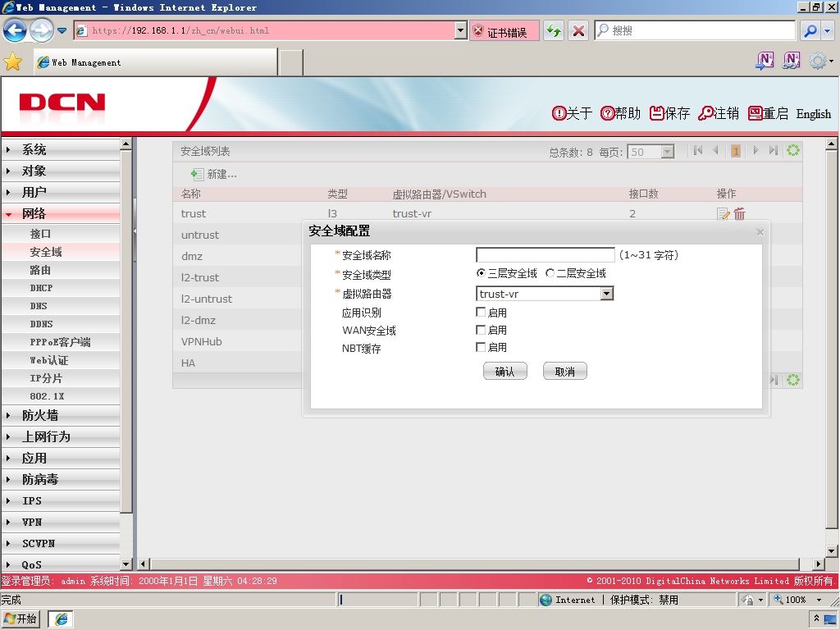Enable the NBT缓存 checkbox
The image size is (840, 630).
pos(481,347)
